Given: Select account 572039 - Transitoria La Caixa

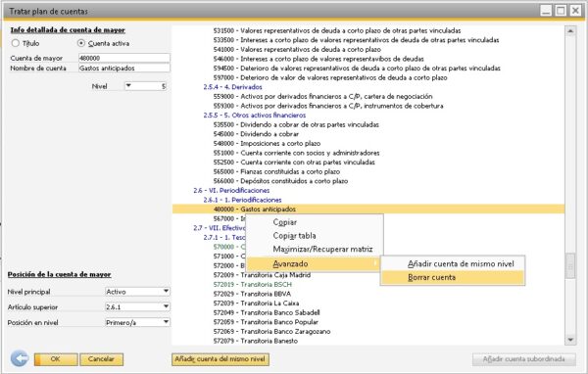Looking at the screenshot, I should tap(256, 304).
